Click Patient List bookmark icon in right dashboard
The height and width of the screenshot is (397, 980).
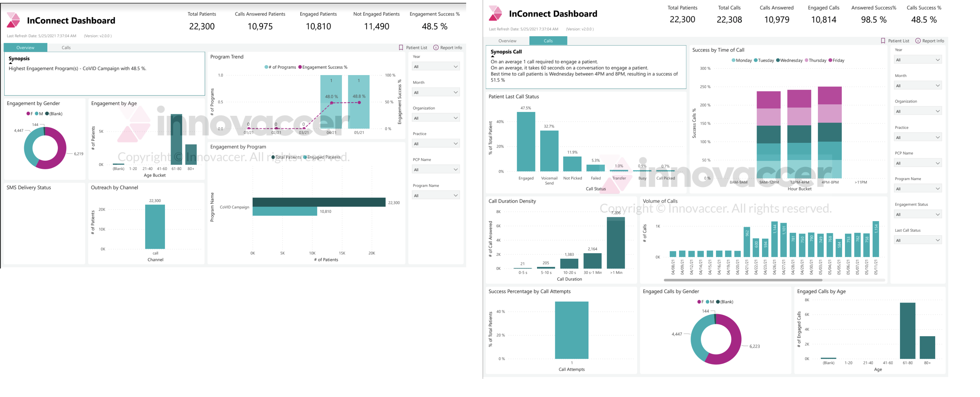point(883,41)
